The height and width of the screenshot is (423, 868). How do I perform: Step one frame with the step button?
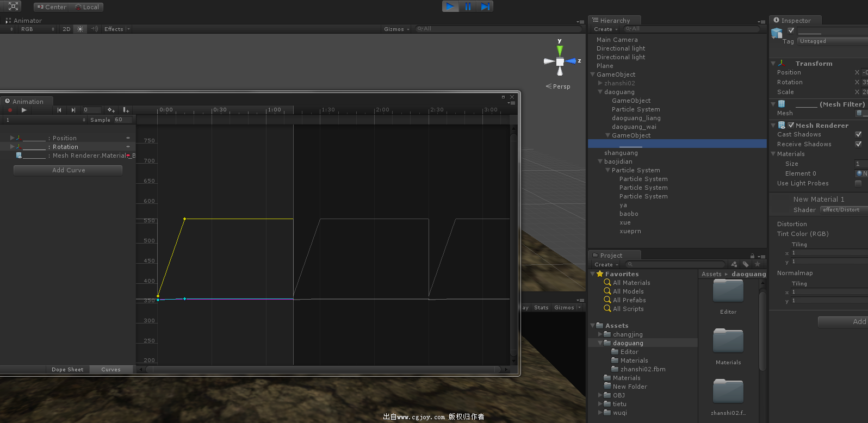pos(485,6)
